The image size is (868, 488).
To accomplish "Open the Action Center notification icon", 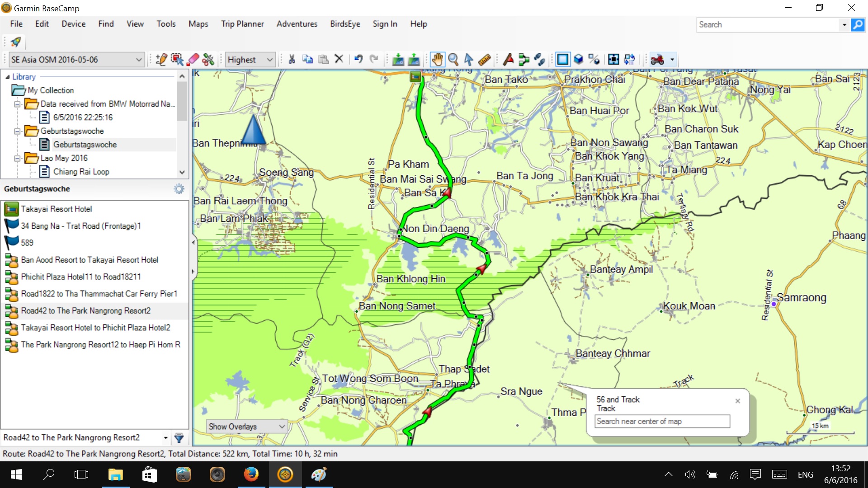I will pyautogui.click(x=755, y=474).
